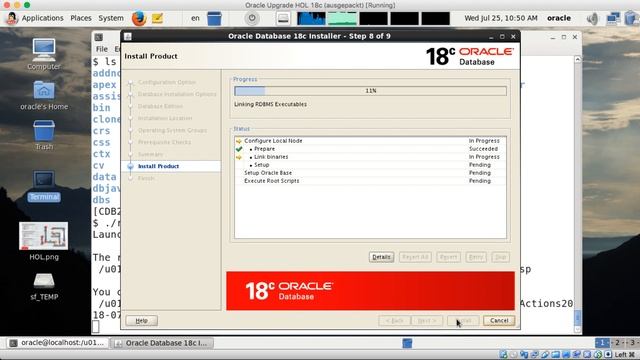Click the oracle user name in panel
Image resolution: width=640 pixels, height=360 pixels.
pos(559,18)
